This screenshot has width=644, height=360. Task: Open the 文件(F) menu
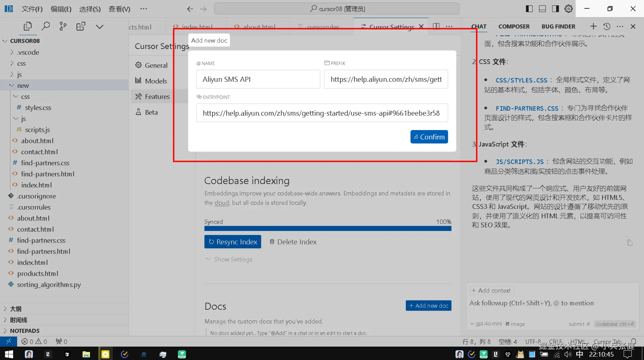[32, 9]
